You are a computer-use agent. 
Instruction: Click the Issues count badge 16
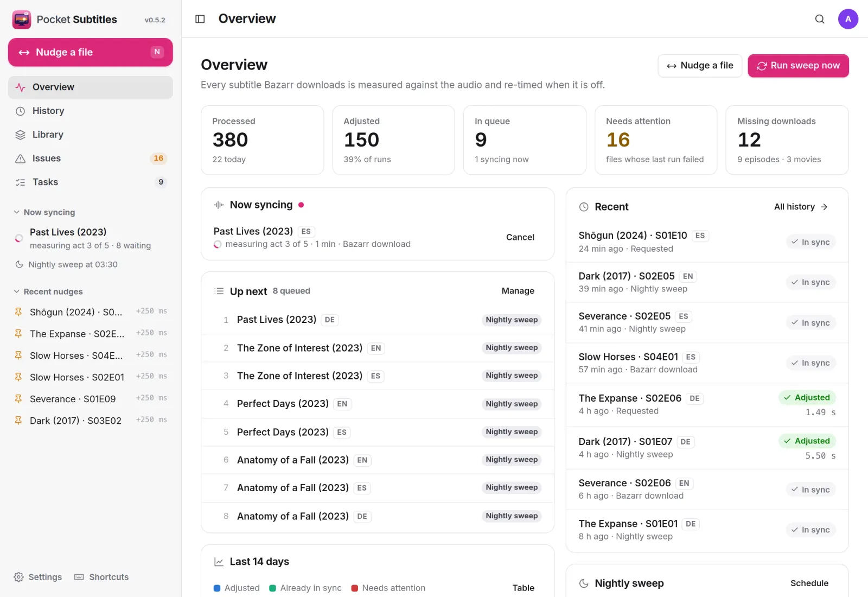(158, 158)
